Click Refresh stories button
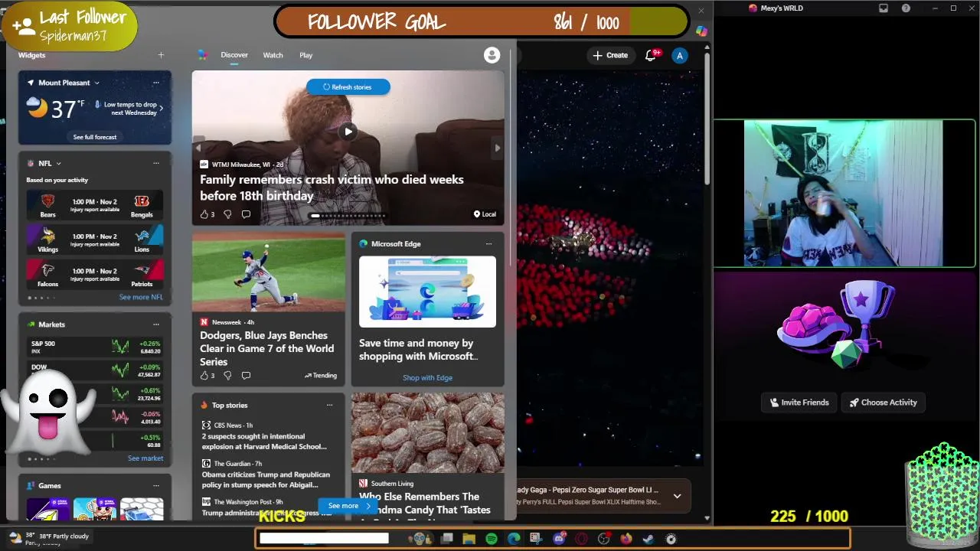Viewport: 980px width, 551px height. [348, 87]
